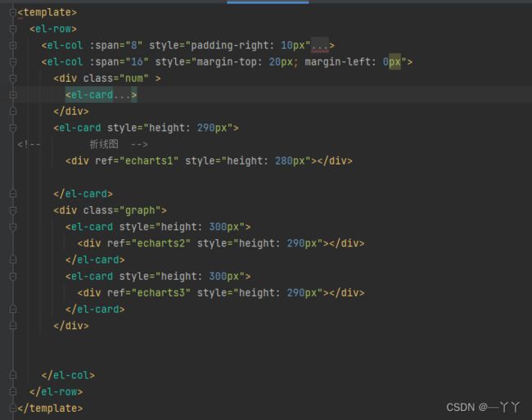Viewport: 532px width, 420px height.
Task: Click ref="echarts3" attribute
Action: click(149, 293)
